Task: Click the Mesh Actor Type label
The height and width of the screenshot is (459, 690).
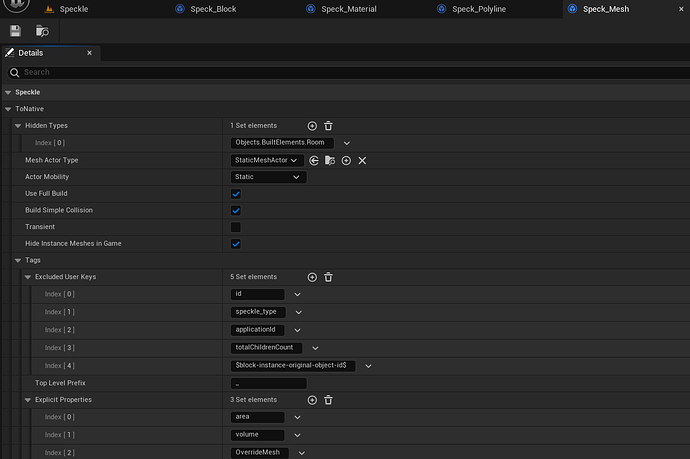Action: (51, 160)
